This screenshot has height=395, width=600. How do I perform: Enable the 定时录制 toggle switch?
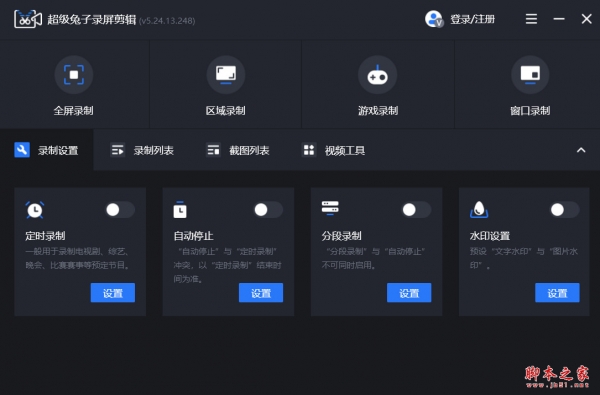click(120, 210)
